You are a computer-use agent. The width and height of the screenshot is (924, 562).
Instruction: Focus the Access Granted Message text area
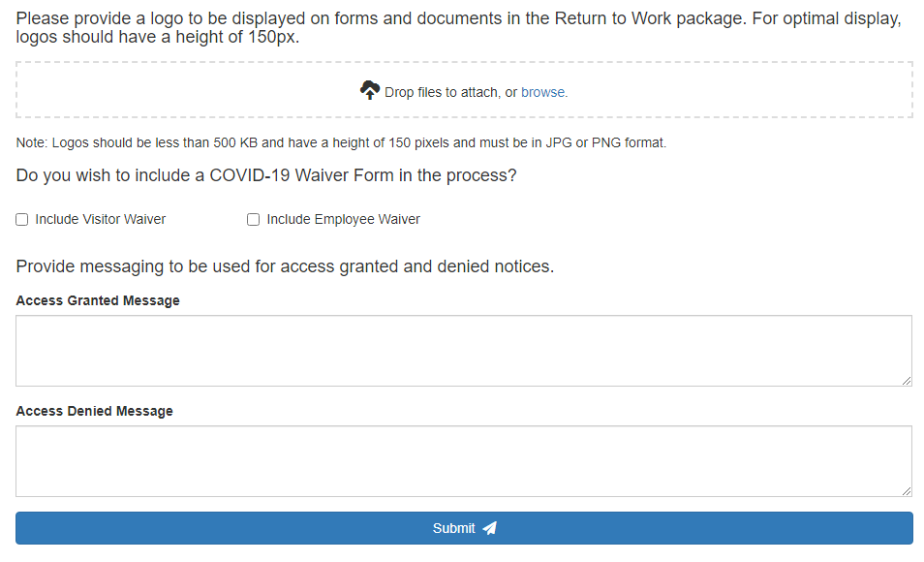point(463,350)
